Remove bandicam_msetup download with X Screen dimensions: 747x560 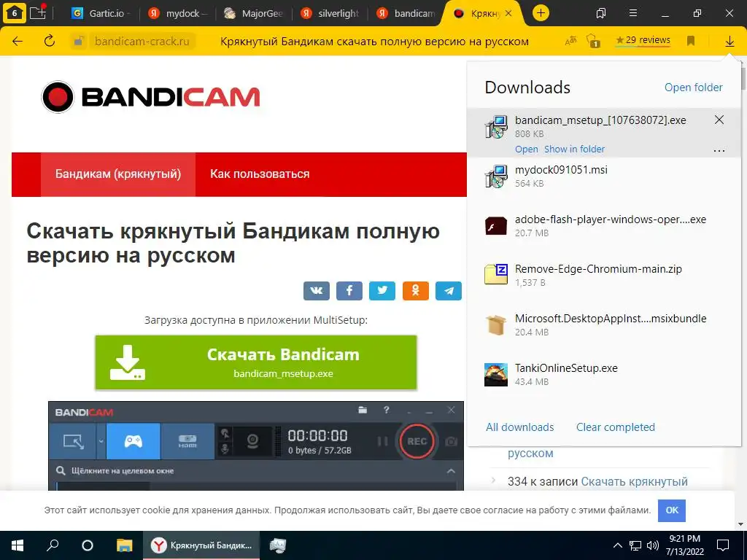click(719, 120)
